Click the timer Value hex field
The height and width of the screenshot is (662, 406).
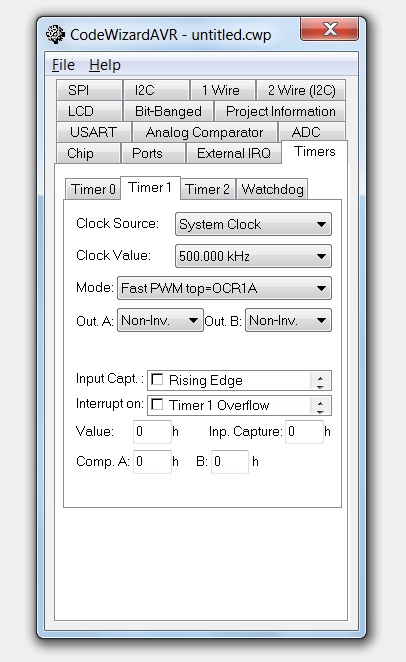coord(152,431)
